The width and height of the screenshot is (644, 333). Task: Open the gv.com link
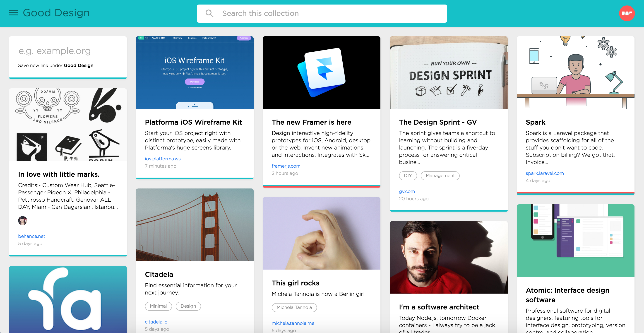406,191
